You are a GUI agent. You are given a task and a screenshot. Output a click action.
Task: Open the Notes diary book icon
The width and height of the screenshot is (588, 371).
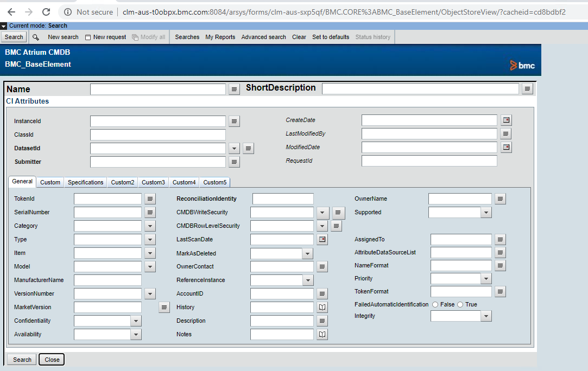click(x=322, y=334)
